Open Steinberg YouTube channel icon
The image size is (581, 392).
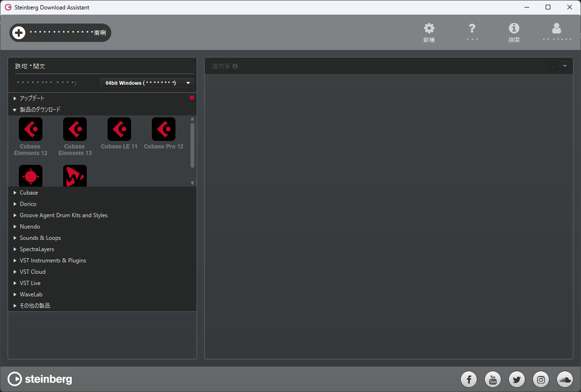[493, 379]
